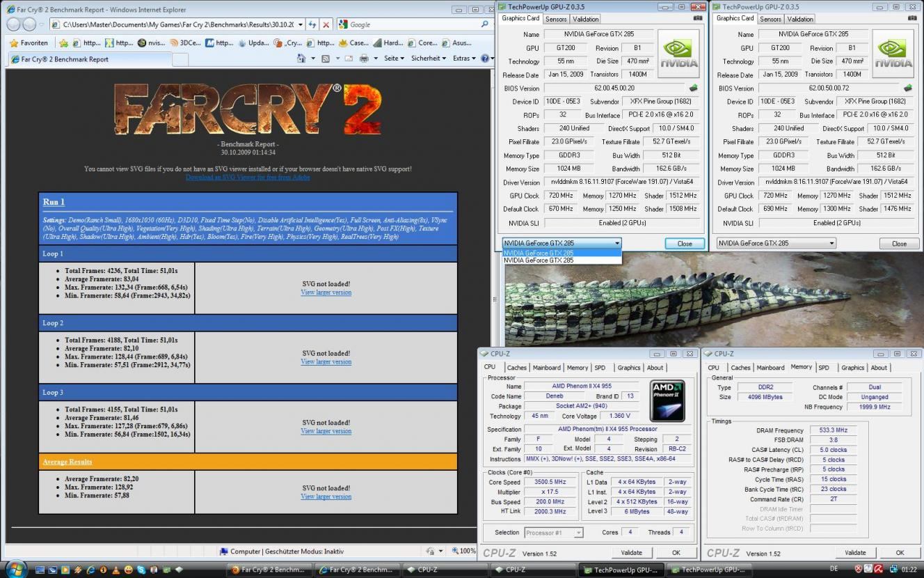Click the refresh icon in address bar
Viewport: 924px width, 578px height.
(x=312, y=24)
